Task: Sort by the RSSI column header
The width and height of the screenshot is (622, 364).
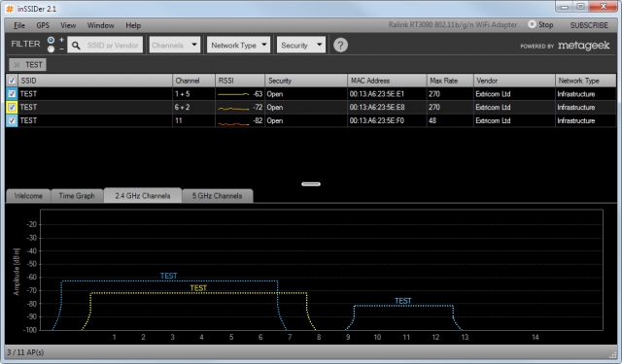Action: click(x=240, y=81)
